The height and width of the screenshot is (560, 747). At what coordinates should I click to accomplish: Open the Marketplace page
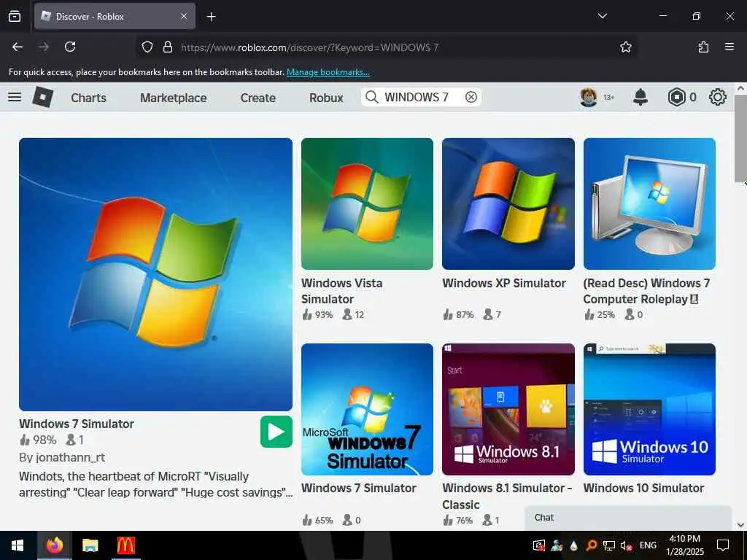174,98
